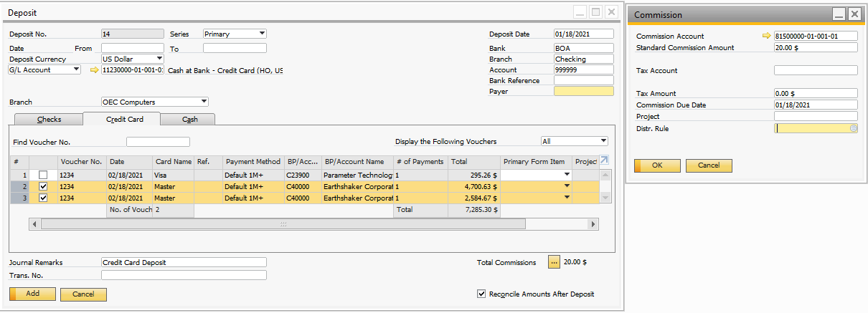Click Parameter Technology account name cell
The width and height of the screenshot is (868, 313).
[x=357, y=175]
